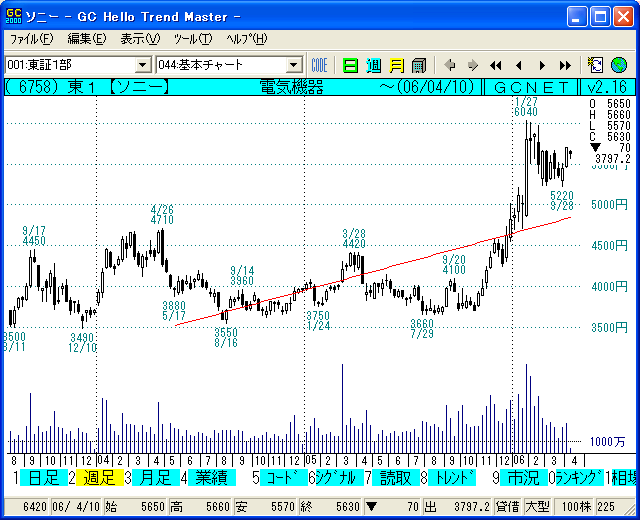This screenshot has height=520, width=640.
Task: Select the 業績 function button
Action: 211,478
